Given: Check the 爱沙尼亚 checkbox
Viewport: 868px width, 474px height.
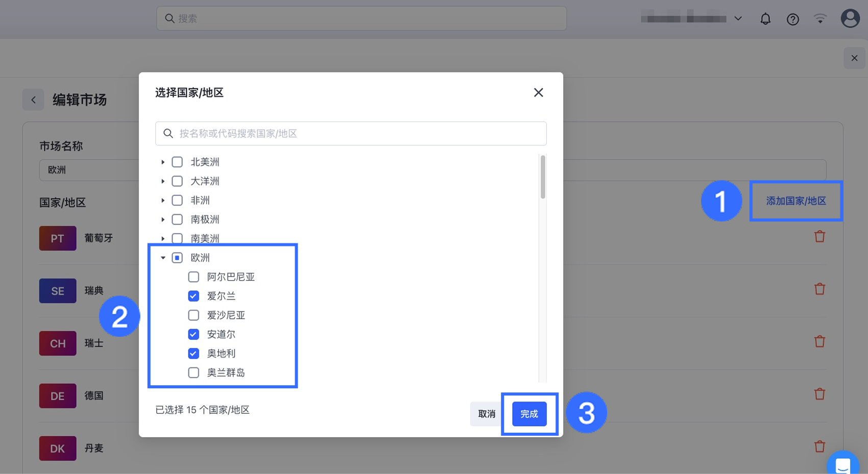Looking at the screenshot, I should point(194,315).
